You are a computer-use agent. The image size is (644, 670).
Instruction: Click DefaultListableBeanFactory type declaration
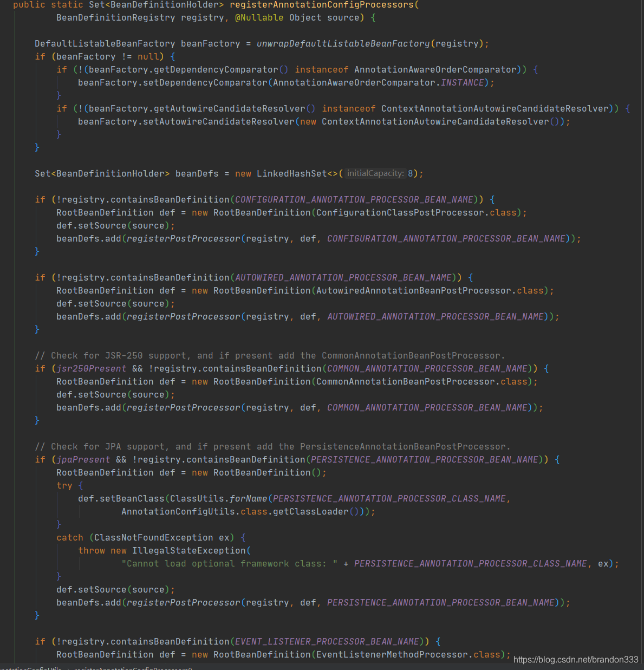pyautogui.click(x=105, y=44)
